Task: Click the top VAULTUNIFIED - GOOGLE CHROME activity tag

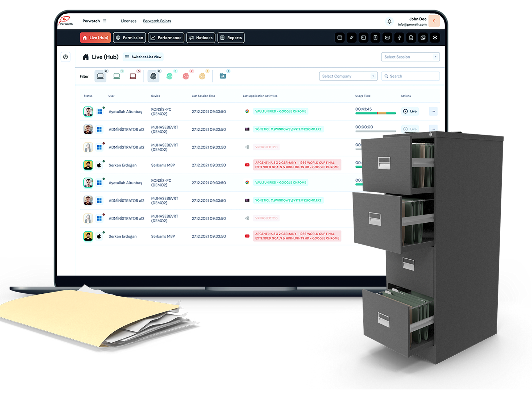Action: tap(281, 111)
